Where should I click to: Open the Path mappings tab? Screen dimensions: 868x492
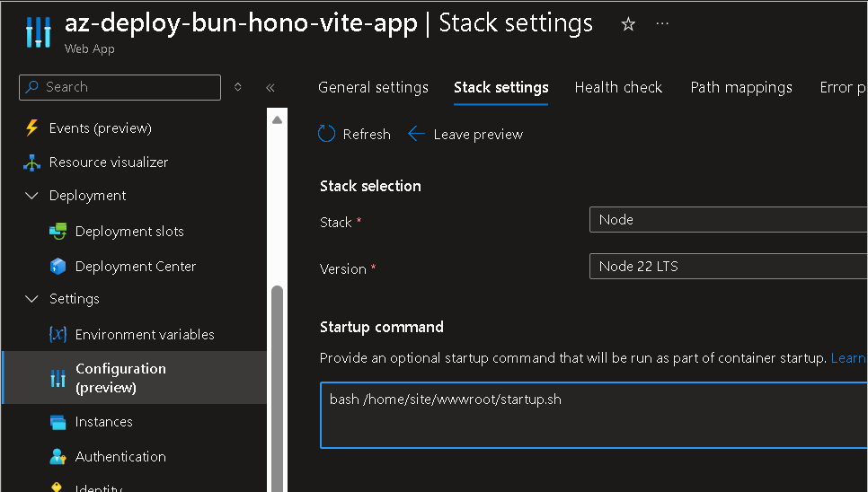[x=741, y=87]
